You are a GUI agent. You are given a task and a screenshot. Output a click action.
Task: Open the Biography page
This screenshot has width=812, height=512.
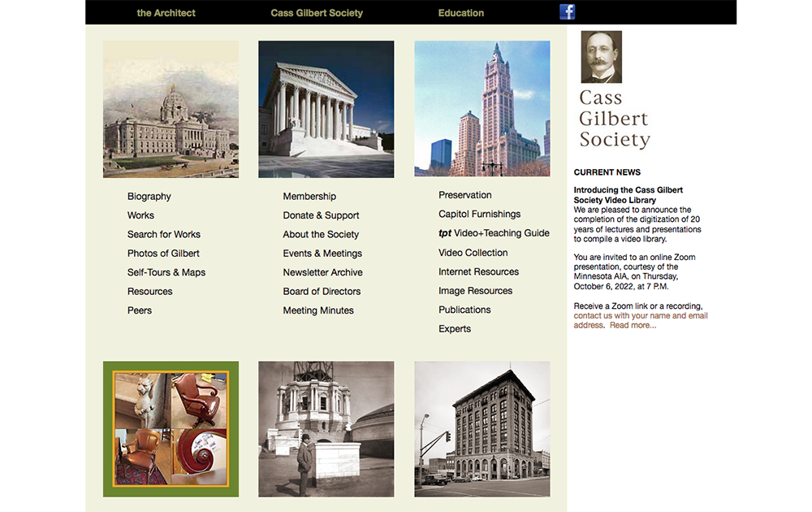pos(149,196)
